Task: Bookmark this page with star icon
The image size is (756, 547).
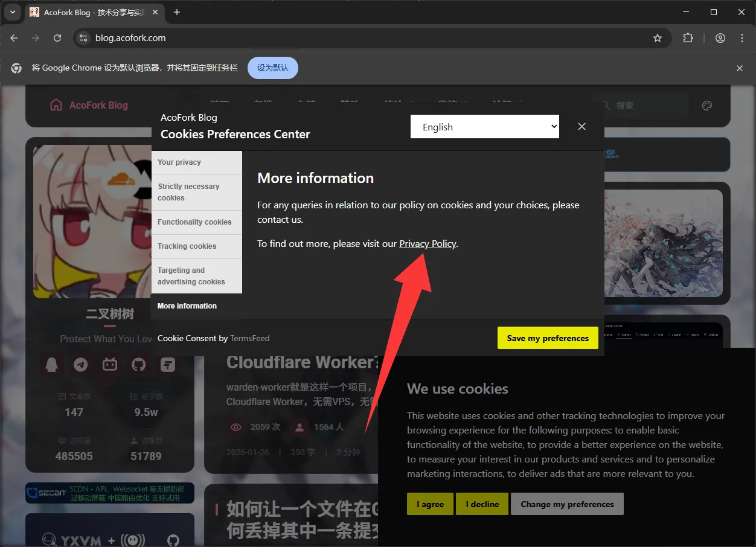Action: tap(658, 38)
